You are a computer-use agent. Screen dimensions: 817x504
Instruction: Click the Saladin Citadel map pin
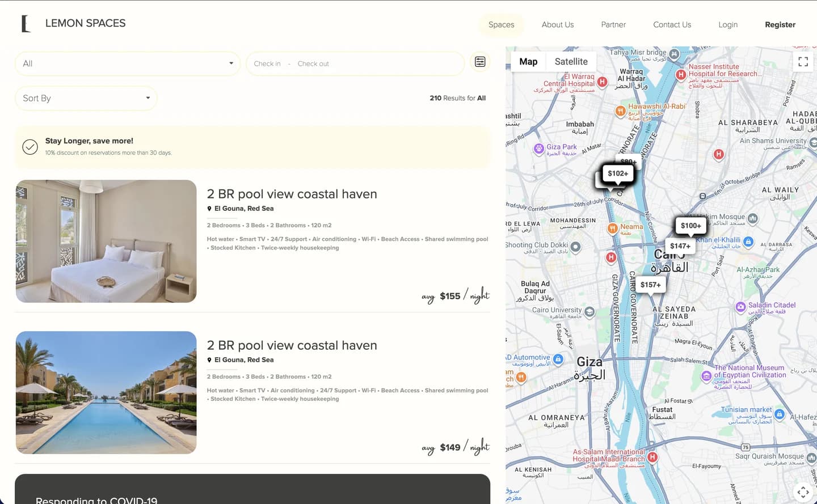click(x=740, y=307)
